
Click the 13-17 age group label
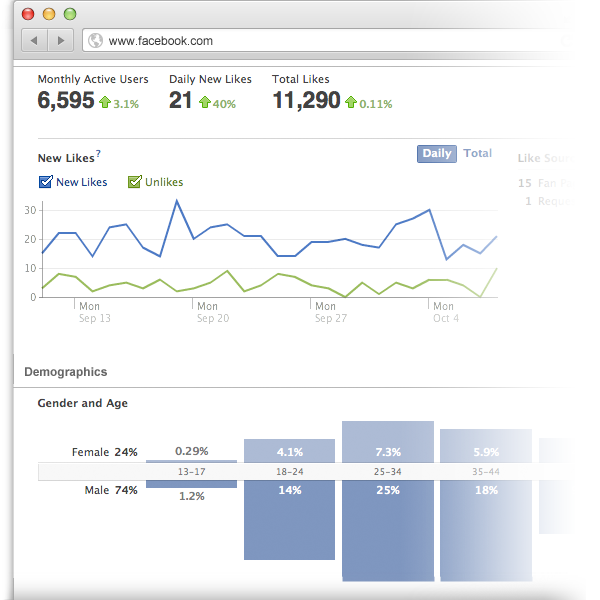point(191,471)
